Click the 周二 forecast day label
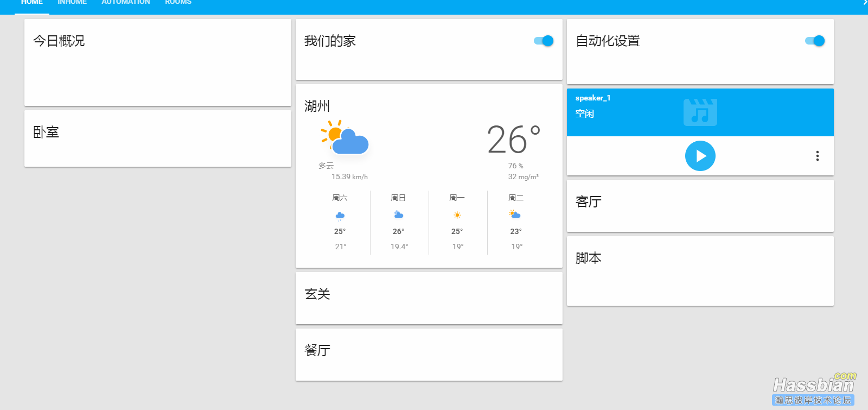868x410 pixels. tap(516, 198)
